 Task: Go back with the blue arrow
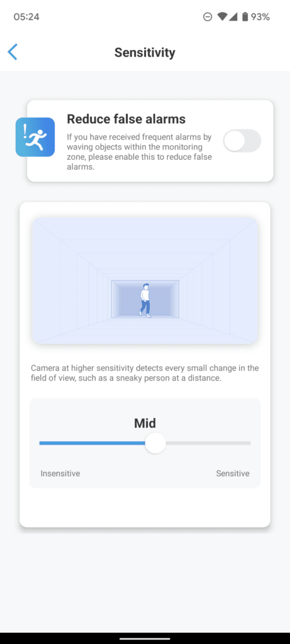pyautogui.click(x=13, y=52)
